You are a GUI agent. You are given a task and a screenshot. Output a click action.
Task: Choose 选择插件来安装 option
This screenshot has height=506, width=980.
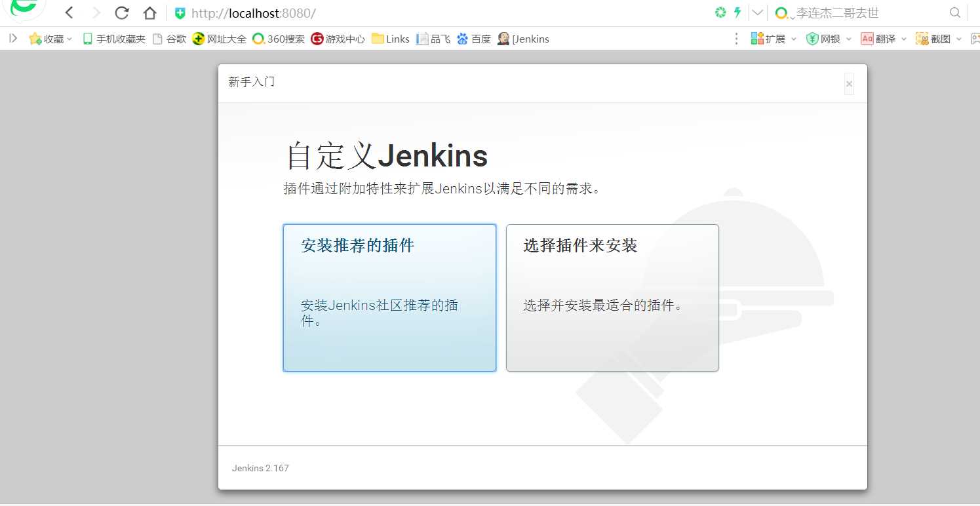click(x=612, y=298)
